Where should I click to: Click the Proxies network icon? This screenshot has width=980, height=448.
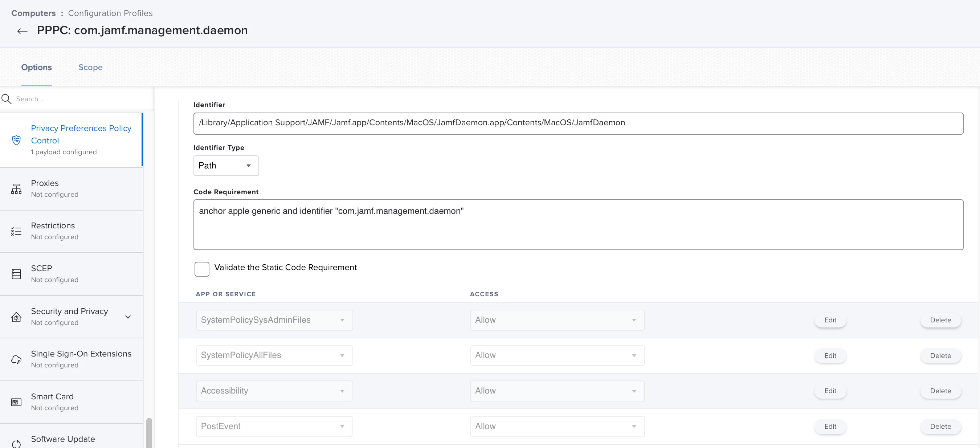tap(16, 189)
